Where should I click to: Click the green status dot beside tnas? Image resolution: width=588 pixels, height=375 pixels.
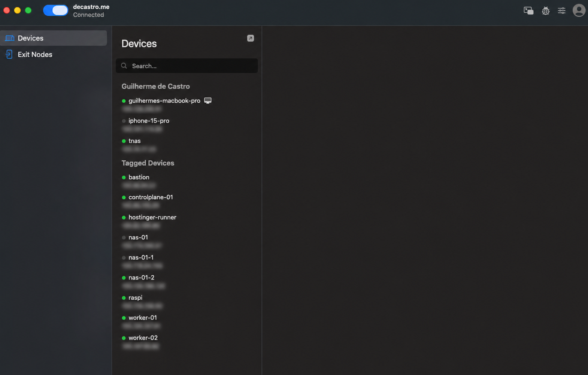tap(124, 141)
